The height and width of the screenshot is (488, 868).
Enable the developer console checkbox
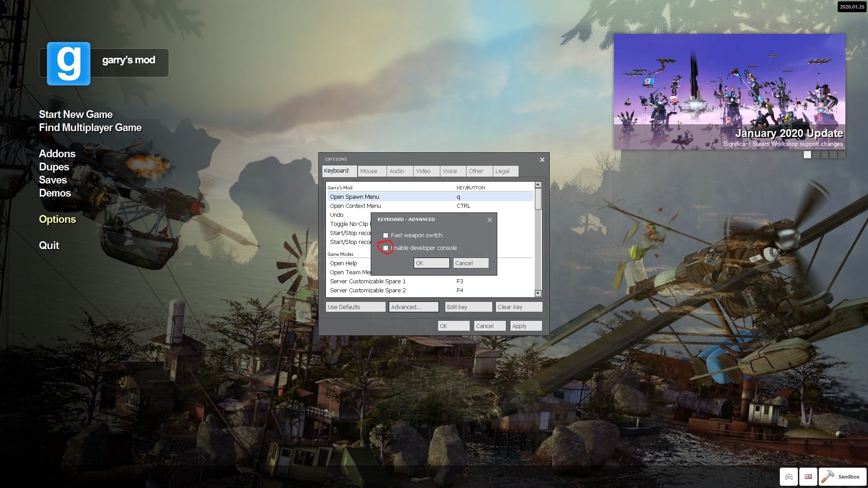click(x=386, y=248)
